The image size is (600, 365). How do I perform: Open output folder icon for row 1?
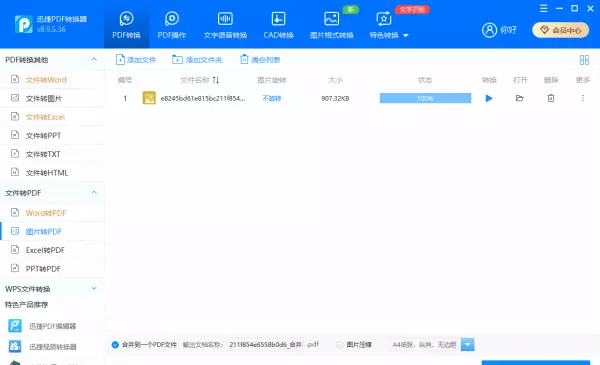point(519,98)
